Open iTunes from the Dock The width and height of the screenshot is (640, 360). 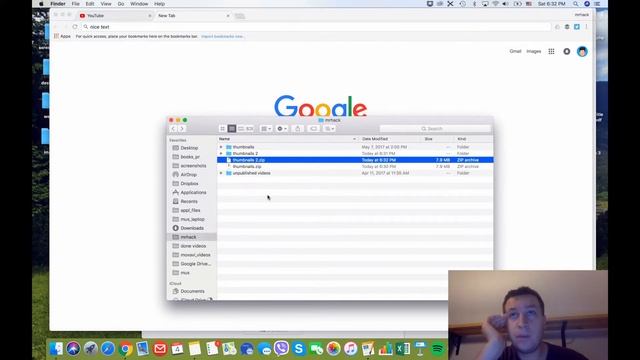click(350, 349)
